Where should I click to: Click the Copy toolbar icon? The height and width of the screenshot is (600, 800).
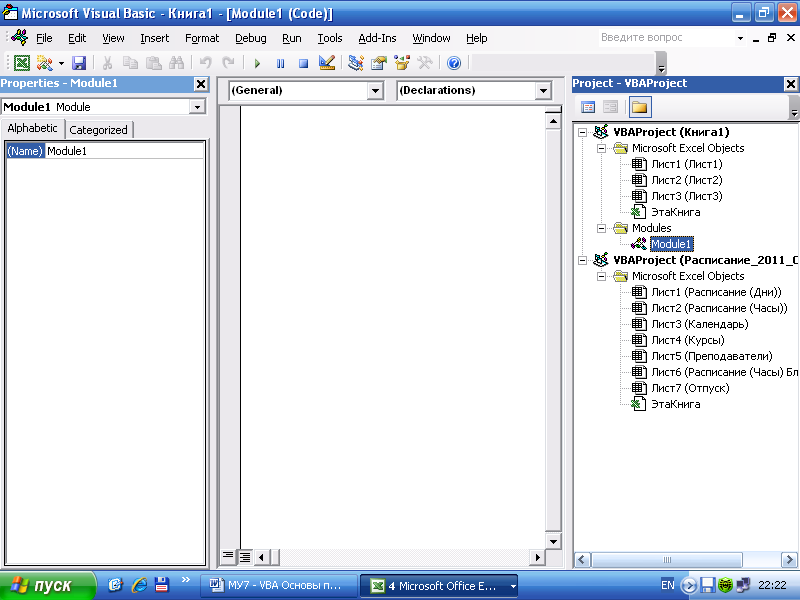[131, 63]
